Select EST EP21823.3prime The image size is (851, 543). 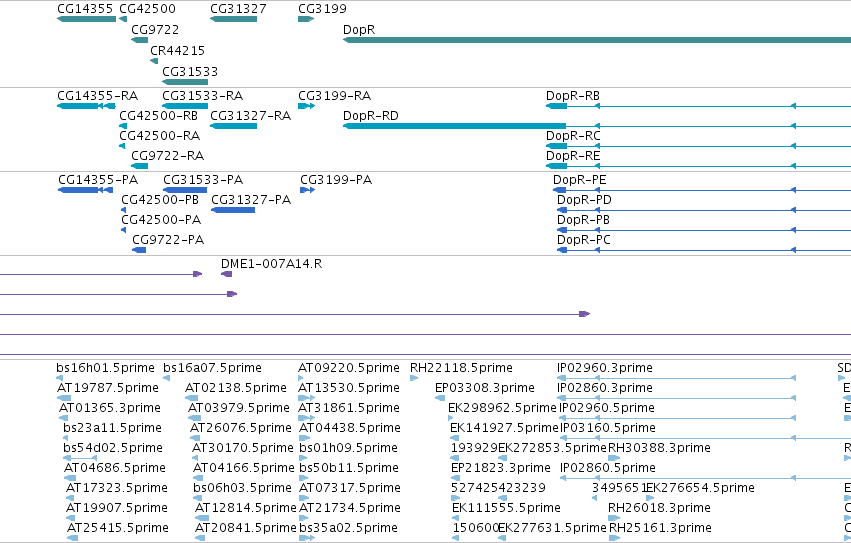455,478
